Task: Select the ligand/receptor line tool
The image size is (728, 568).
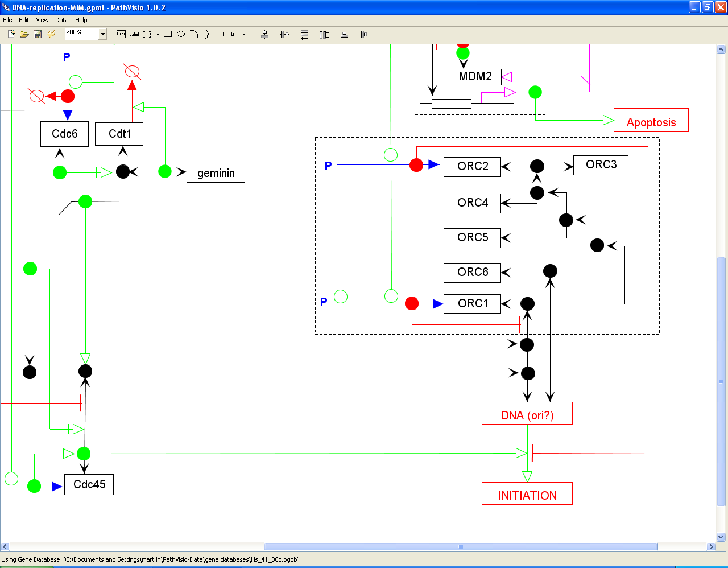Action: click(233, 34)
